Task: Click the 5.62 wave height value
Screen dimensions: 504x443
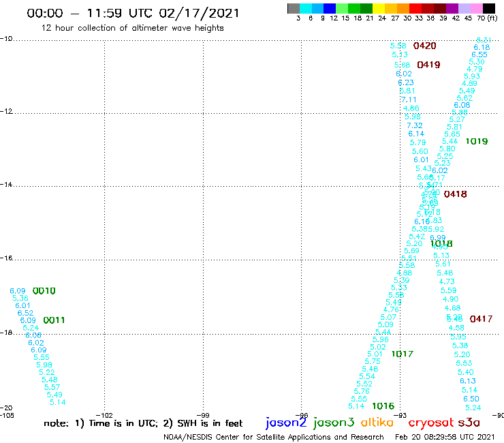Action: click(464, 98)
